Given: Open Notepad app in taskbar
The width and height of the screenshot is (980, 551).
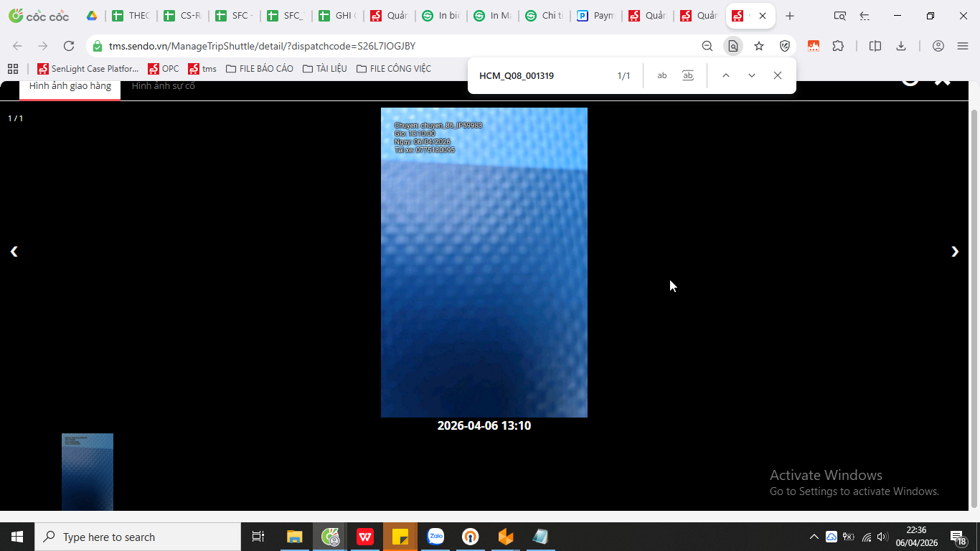Looking at the screenshot, I should 540,537.
